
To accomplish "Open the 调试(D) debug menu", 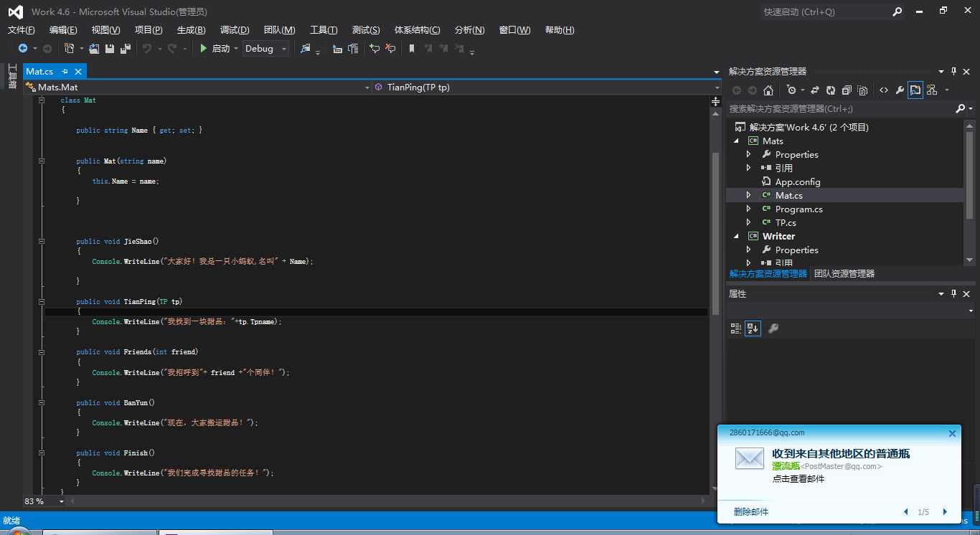I will [235, 29].
